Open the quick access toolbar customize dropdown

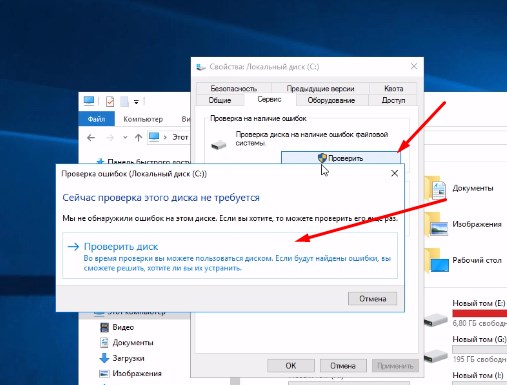point(136,102)
